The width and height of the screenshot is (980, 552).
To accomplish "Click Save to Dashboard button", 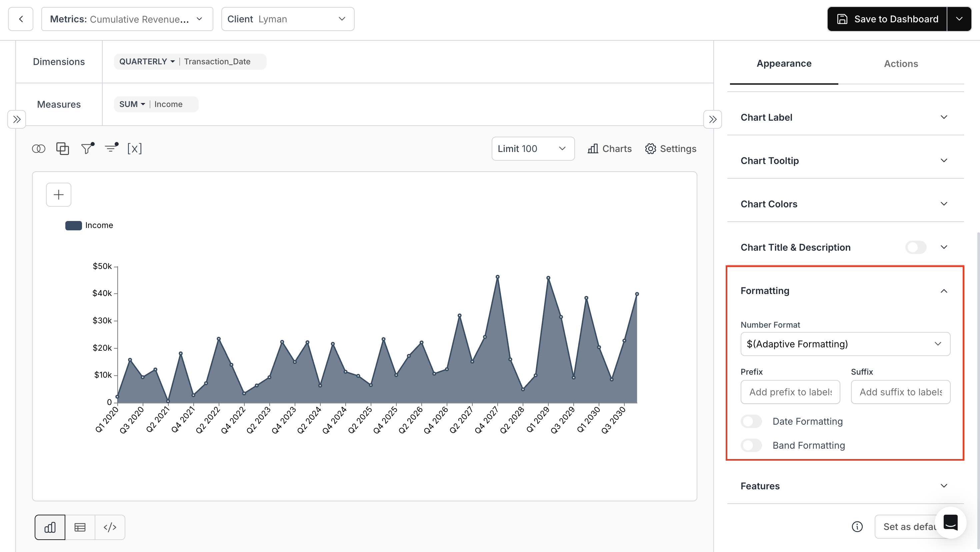I will click(887, 19).
